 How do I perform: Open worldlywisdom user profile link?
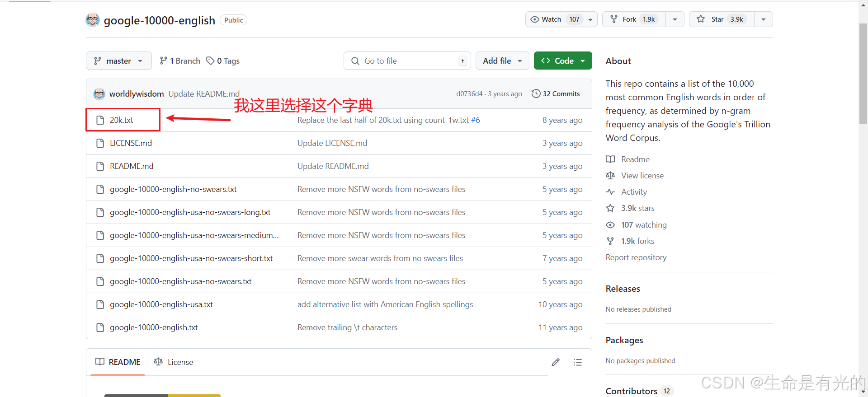click(x=137, y=93)
